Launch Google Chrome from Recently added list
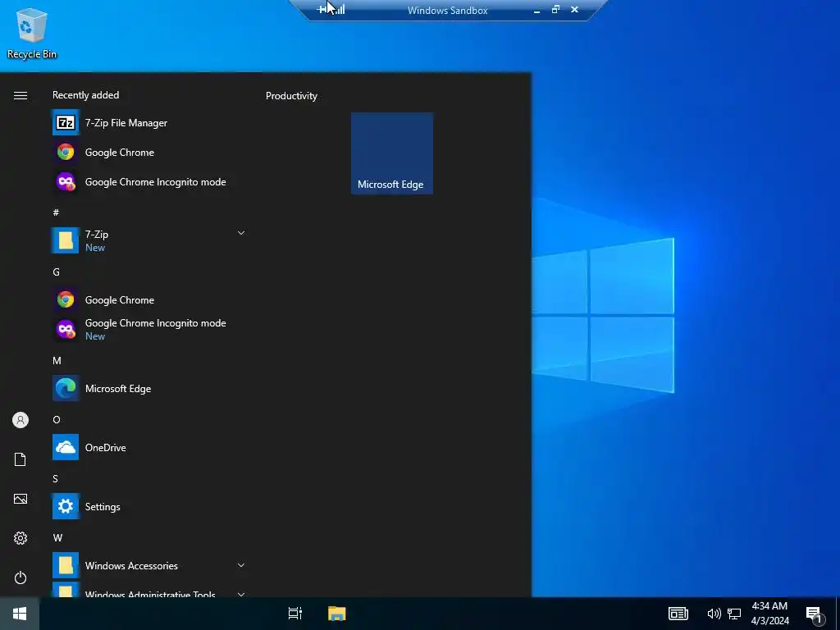The image size is (840, 630). [149, 152]
